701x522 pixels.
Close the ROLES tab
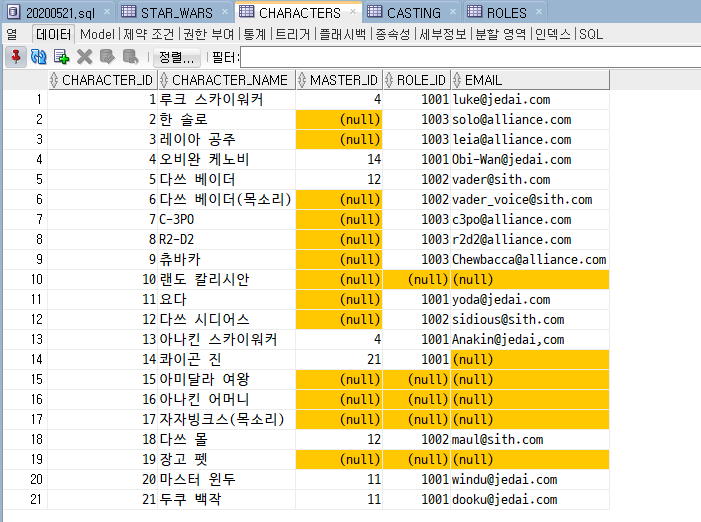point(539,12)
